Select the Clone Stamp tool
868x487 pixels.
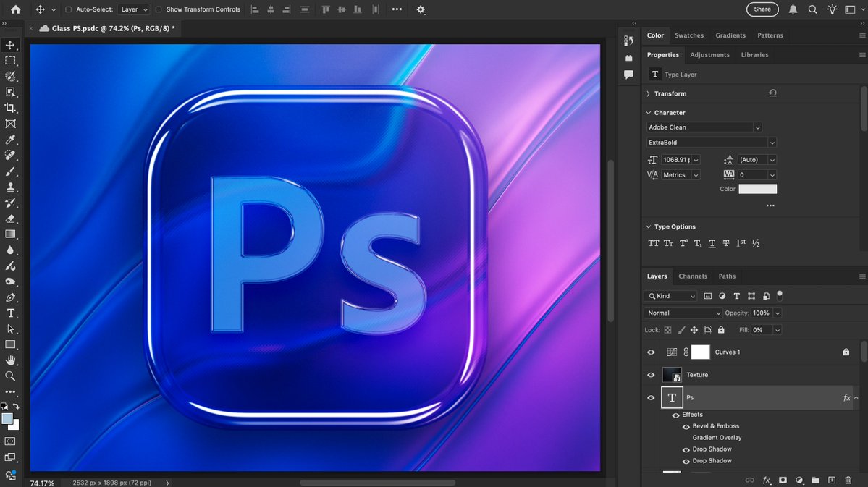(10, 187)
